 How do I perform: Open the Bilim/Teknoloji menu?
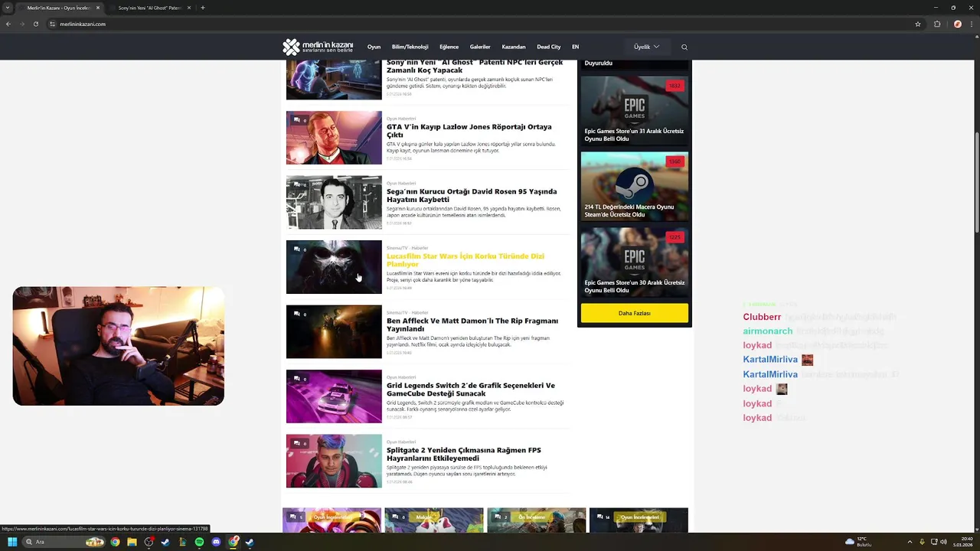[x=410, y=47]
